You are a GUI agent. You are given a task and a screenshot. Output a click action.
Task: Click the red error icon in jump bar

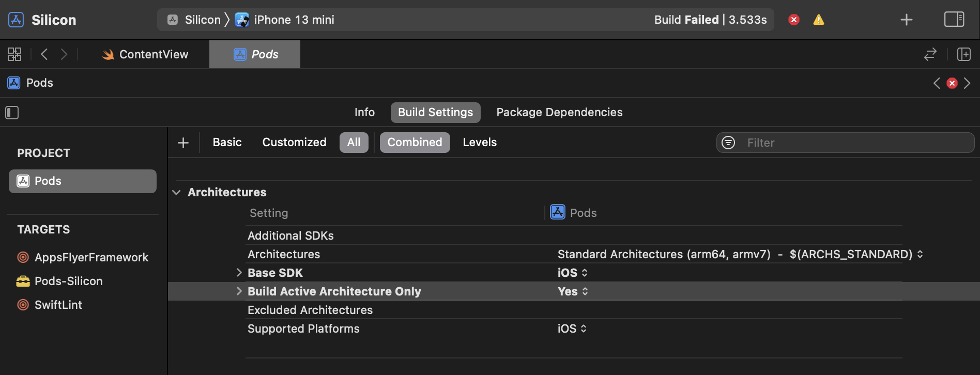coord(952,83)
